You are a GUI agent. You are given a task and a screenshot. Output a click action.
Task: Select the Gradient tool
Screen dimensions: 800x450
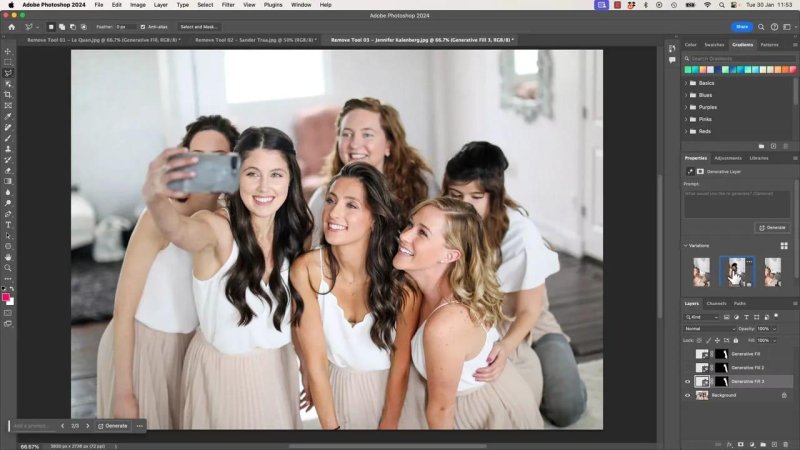pyautogui.click(x=8, y=182)
